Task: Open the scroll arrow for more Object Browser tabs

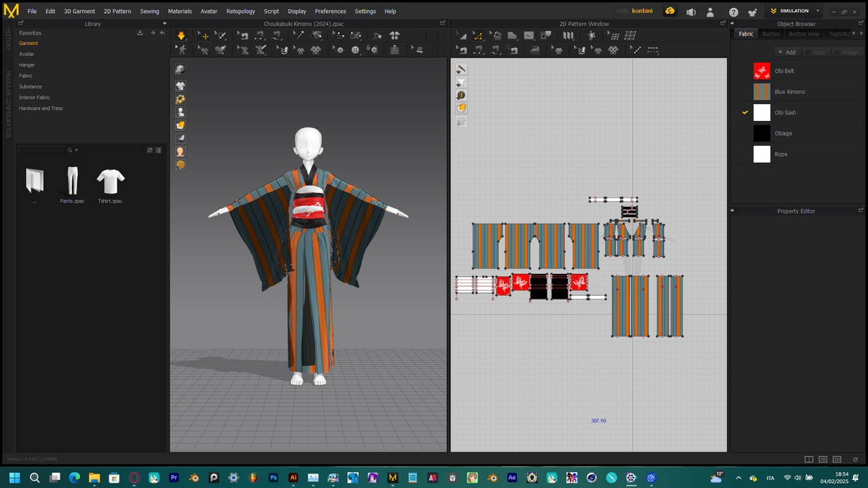Action: [862, 34]
